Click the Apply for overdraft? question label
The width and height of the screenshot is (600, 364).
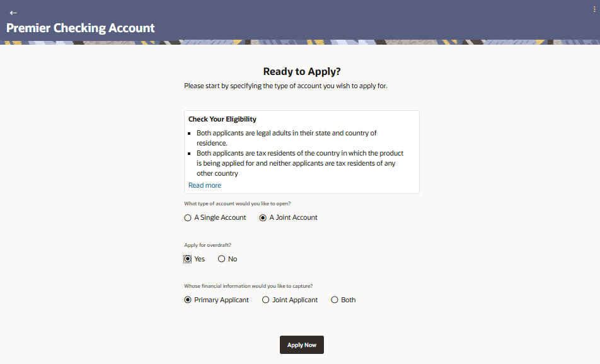212,245
